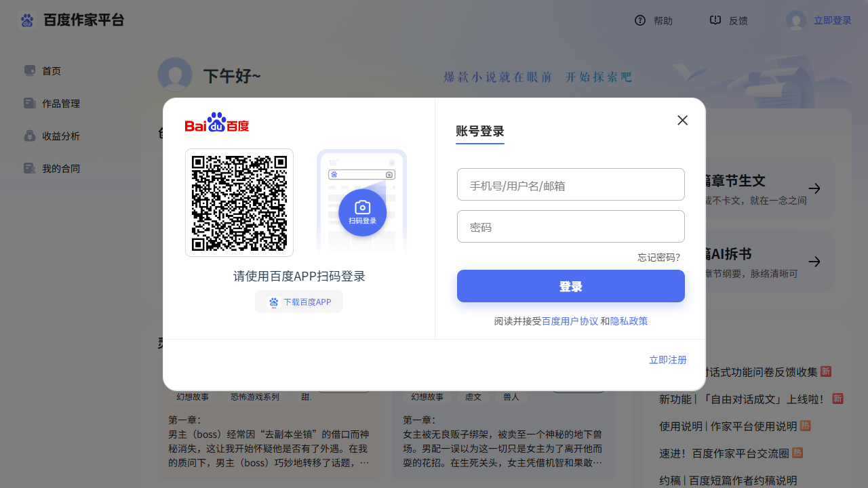Click the feedback icon in top bar

click(715, 20)
